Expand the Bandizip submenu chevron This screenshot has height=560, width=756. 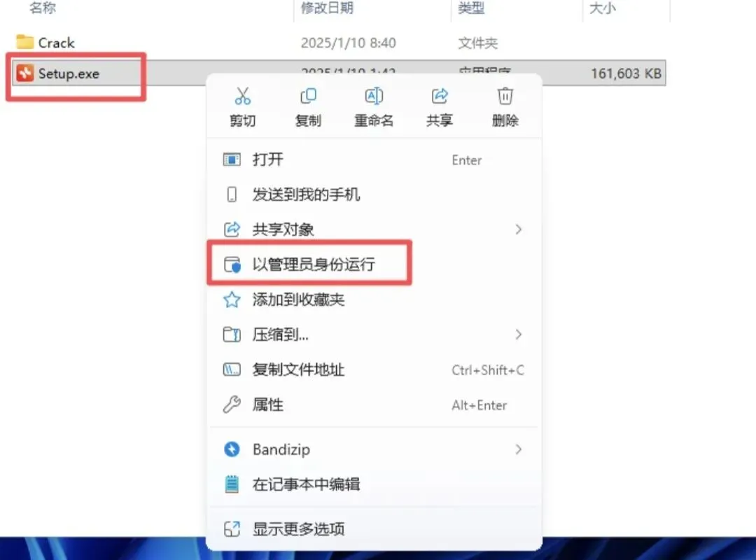pyautogui.click(x=518, y=449)
